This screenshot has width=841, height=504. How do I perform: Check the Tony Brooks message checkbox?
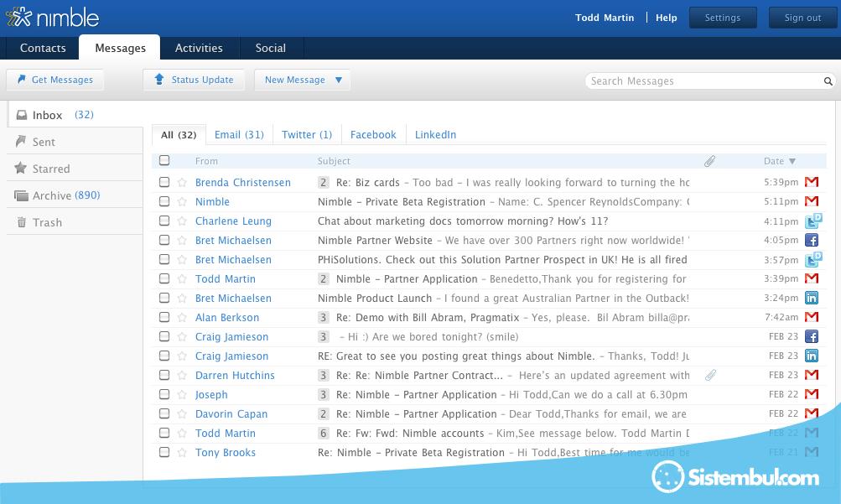click(x=164, y=453)
